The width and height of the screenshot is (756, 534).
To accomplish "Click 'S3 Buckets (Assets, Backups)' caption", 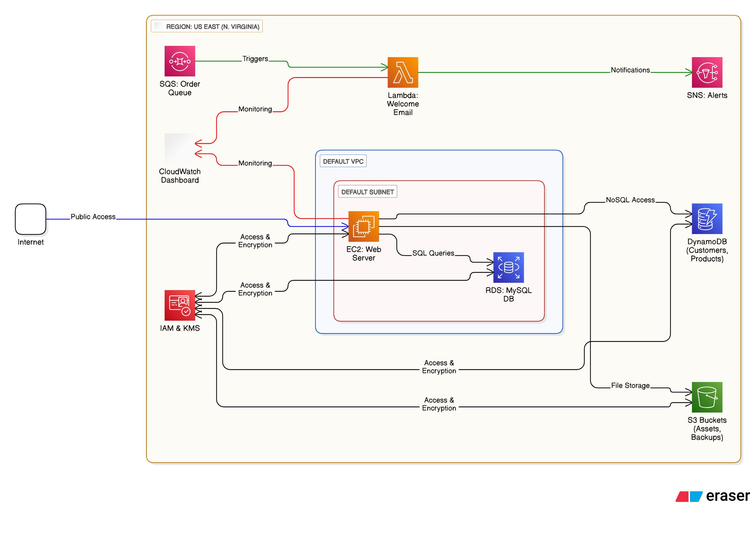I will pyautogui.click(x=707, y=429).
